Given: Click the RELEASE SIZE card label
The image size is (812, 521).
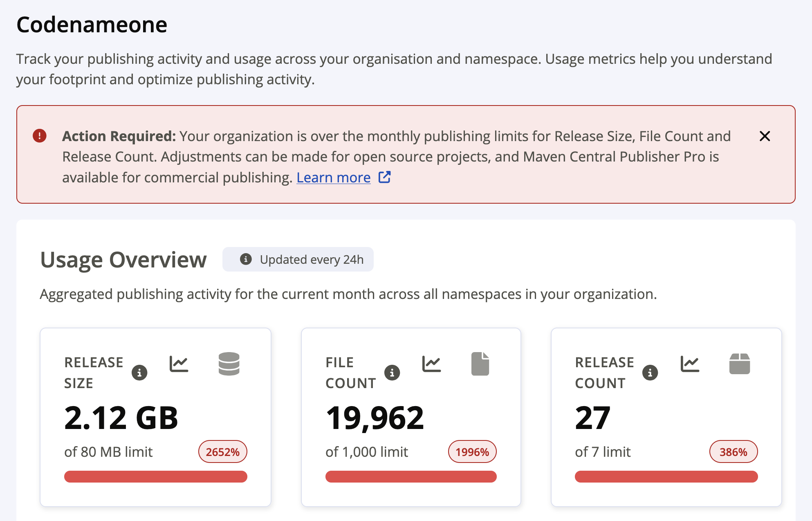Looking at the screenshot, I should tap(94, 373).
